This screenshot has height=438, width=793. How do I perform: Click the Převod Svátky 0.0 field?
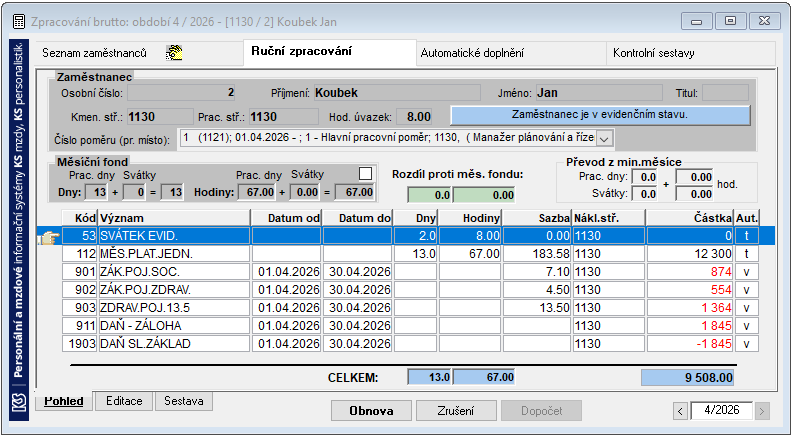[x=644, y=194]
